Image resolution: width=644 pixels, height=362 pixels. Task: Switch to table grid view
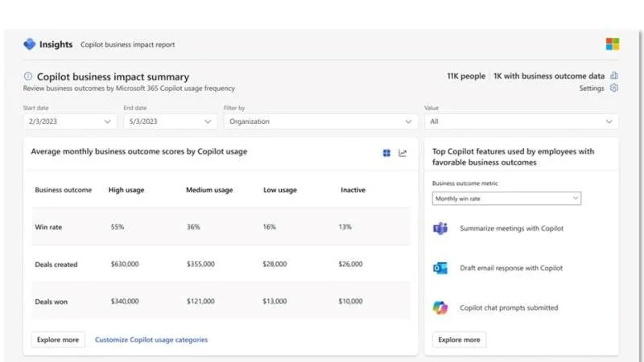pyautogui.click(x=386, y=153)
